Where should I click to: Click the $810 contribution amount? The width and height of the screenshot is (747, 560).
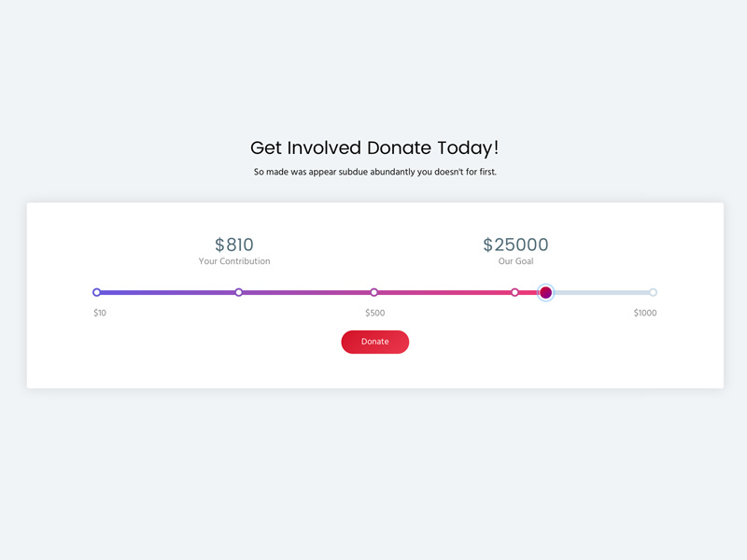click(x=234, y=245)
